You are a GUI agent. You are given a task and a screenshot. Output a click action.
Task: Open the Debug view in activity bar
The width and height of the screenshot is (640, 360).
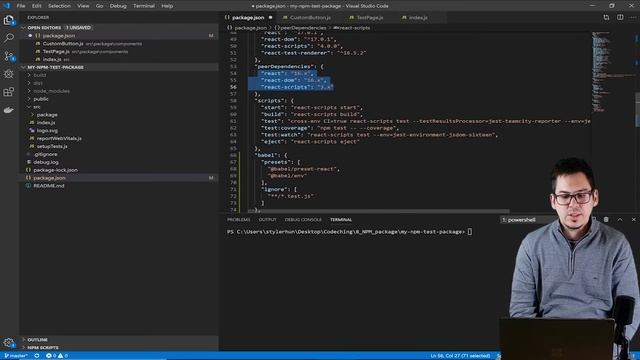click(x=9, y=74)
